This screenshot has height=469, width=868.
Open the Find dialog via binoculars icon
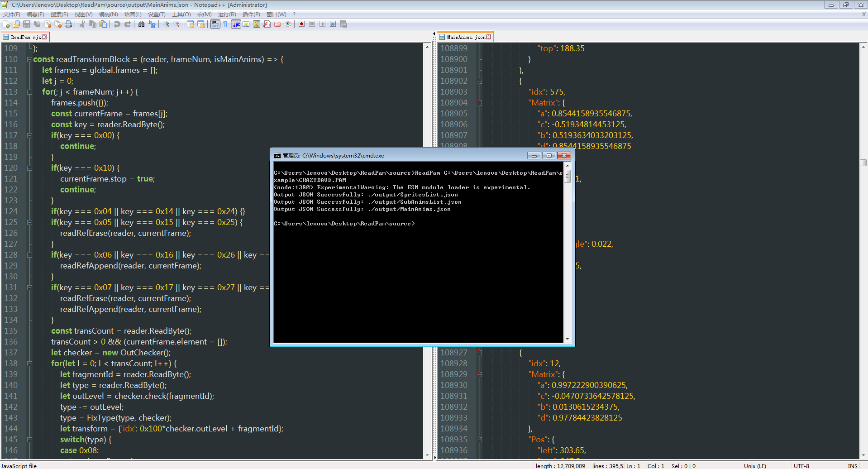pyautogui.click(x=141, y=24)
